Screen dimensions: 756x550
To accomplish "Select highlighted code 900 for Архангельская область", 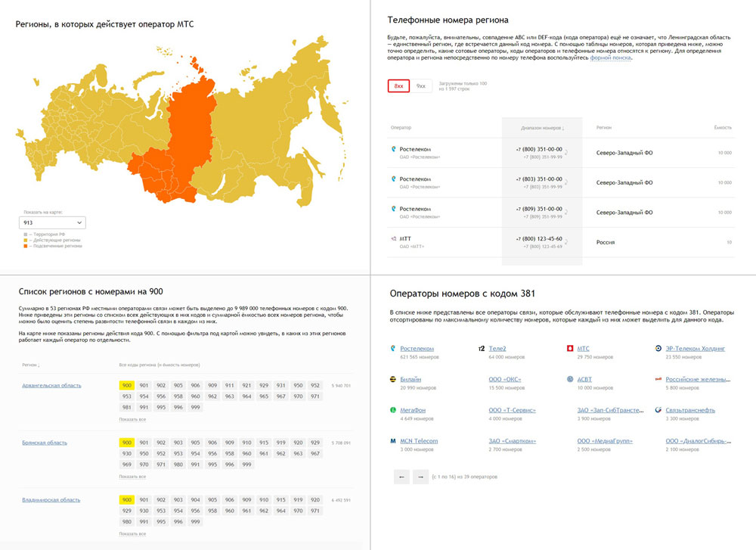I will pos(126,386).
